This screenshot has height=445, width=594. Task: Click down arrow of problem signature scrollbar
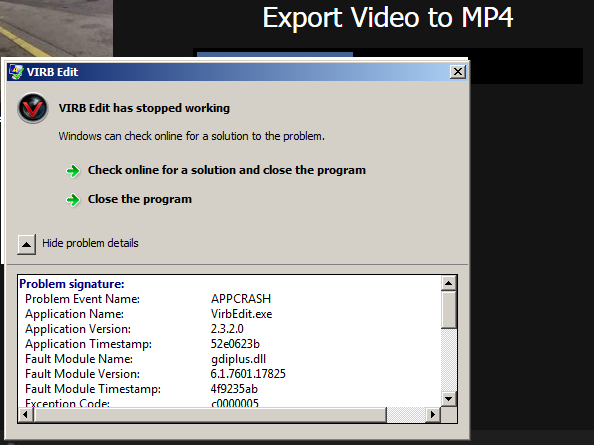(x=449, y=398)
